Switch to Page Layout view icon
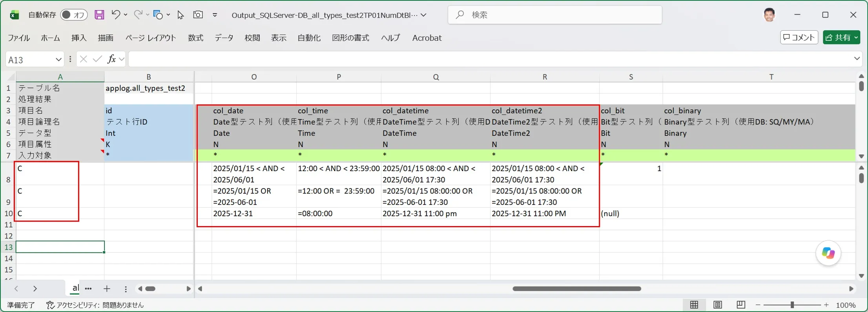The height and width of the screenshot is (312, 868). tap(718, 305)
